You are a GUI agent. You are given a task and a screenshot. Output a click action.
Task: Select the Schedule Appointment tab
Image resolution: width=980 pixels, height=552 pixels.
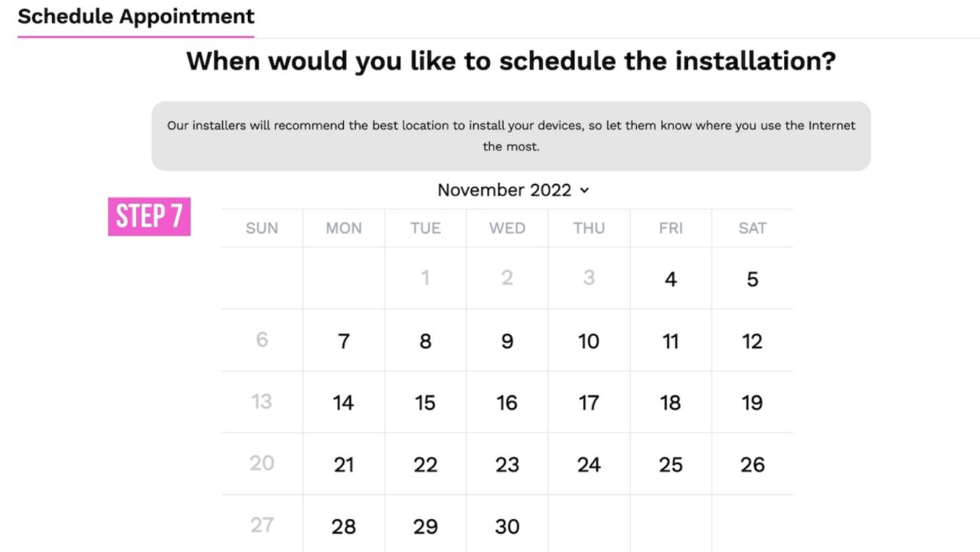pos(136,16)
